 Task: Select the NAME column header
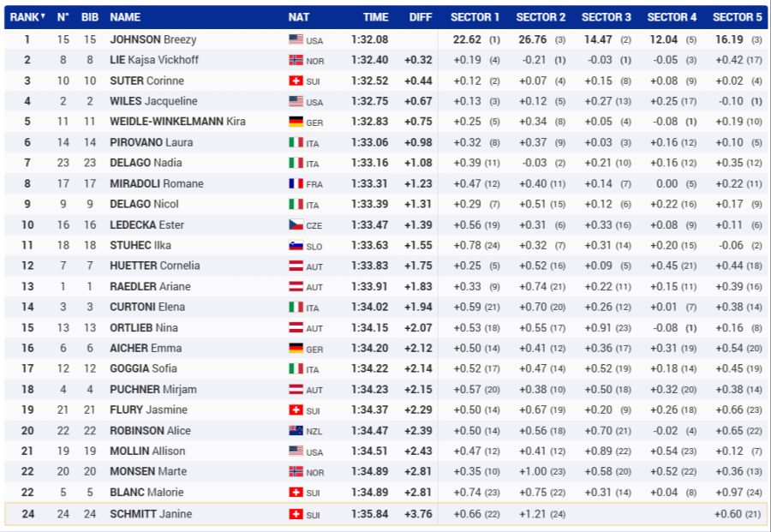tap(125, 17)
